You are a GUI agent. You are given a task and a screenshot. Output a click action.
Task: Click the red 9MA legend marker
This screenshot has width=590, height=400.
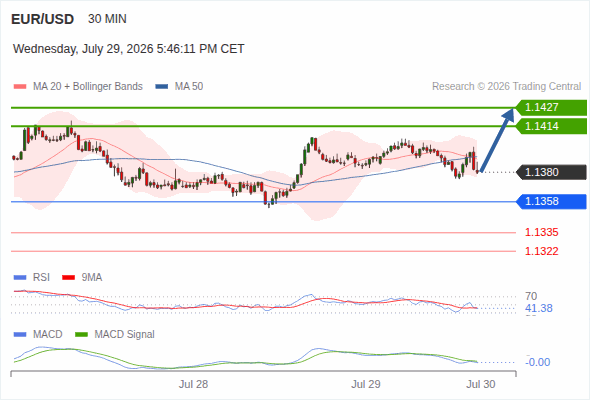click(68, 278)
